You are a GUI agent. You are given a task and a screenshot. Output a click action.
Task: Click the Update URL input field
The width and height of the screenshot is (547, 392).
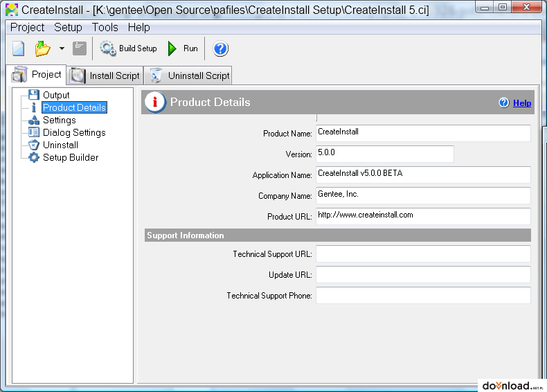pyautogui.click(x=423, y=274)
